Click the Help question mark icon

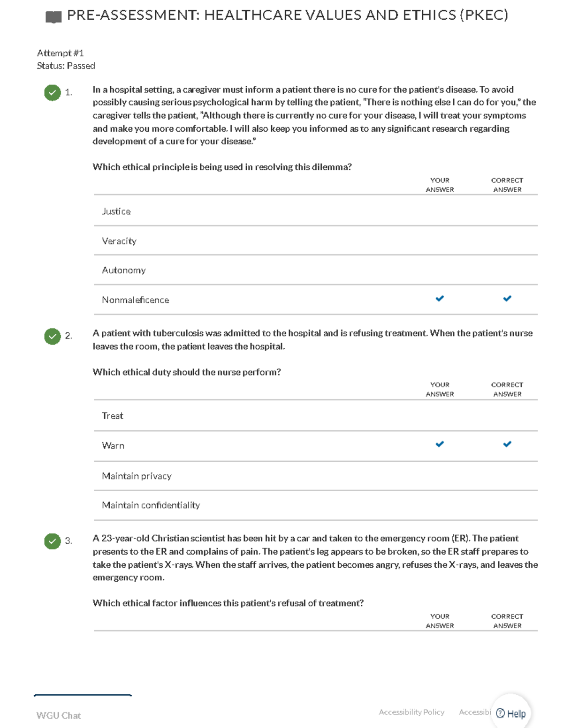[501, 713]
